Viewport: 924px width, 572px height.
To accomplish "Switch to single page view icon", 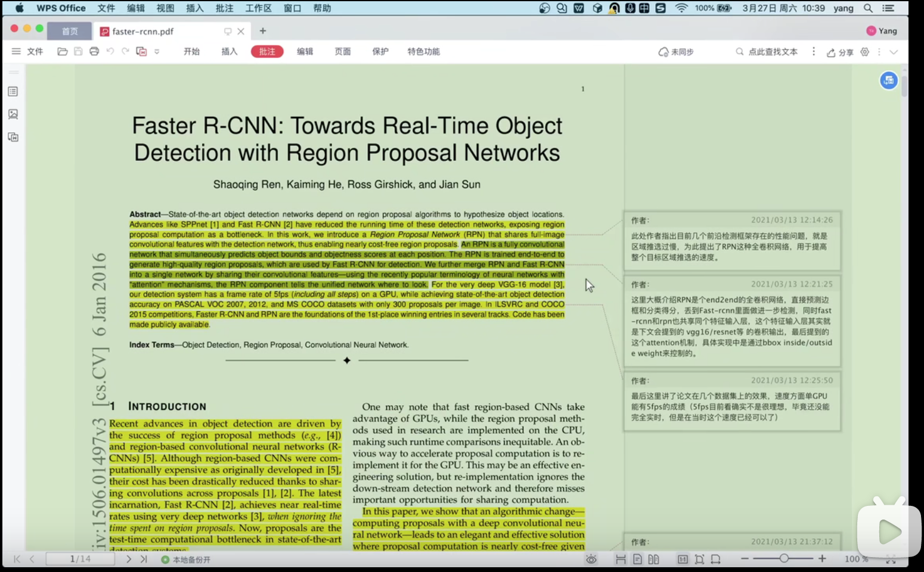I will click(x=637, y=559).
